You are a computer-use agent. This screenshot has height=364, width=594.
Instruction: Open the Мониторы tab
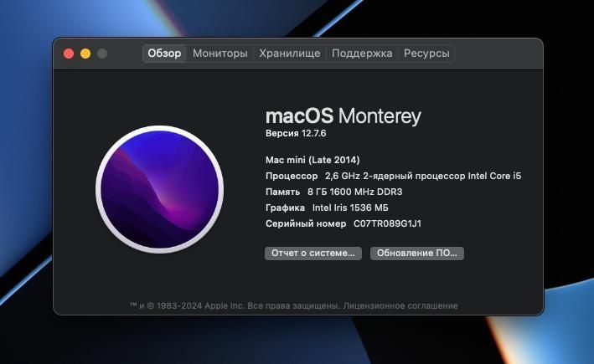220,54
